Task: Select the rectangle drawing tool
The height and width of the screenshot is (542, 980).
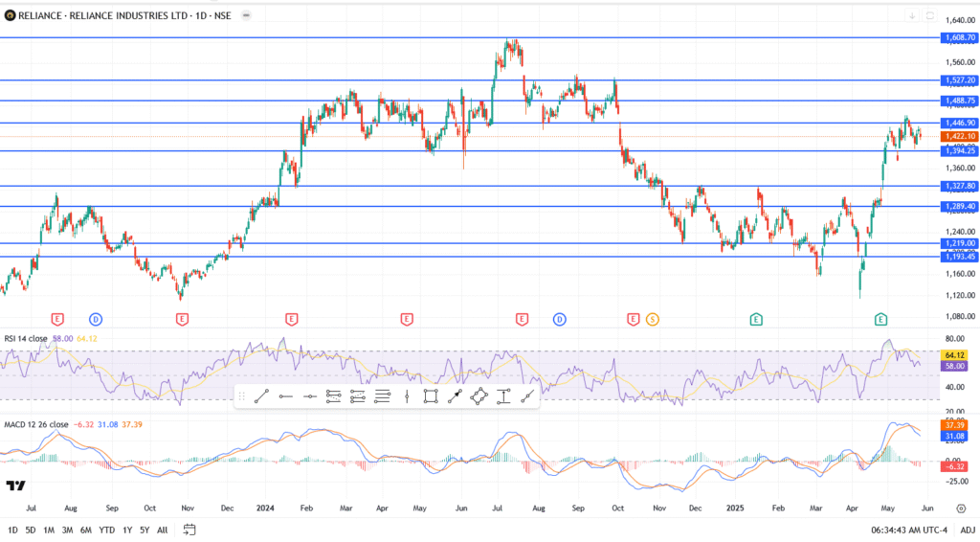Action: (430, 395)
